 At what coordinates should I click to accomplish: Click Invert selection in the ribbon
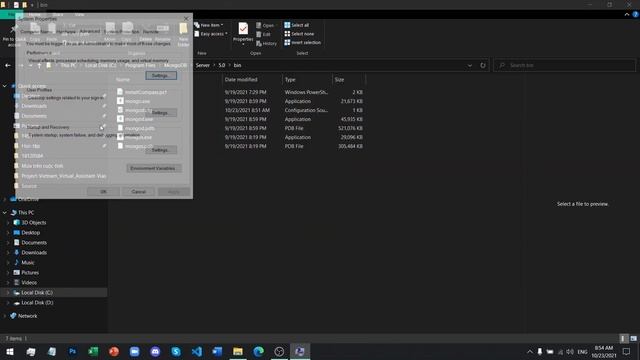click(302, 42)
